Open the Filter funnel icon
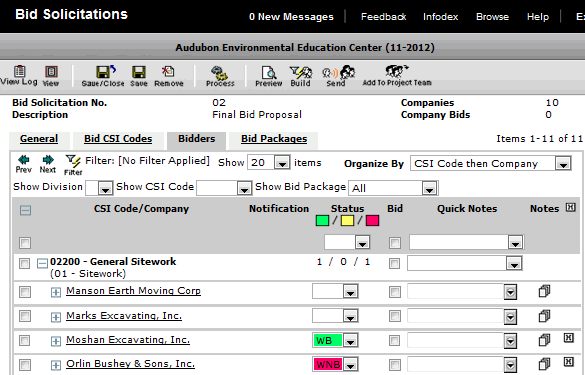This screenshot has width=585, height=375. (73, 165)
